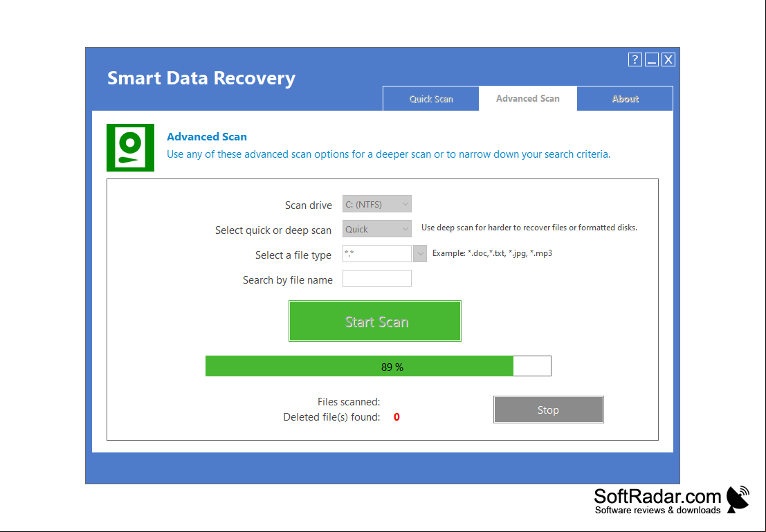Stop the running scan
Image resolution: width=766 pixels, height=532 pixels.
[548, 410]
